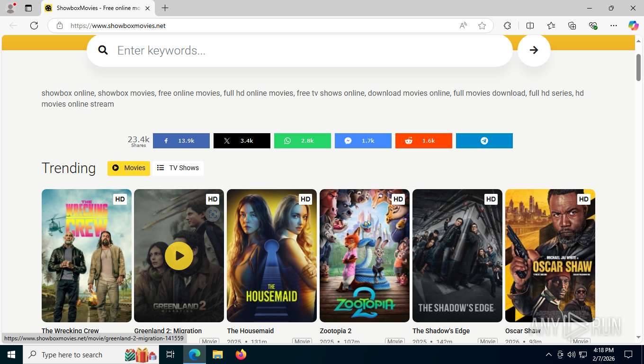The height and width of the screenshot is (364, 644).
Task: Open browser Collections
Action: click(572, 26)
